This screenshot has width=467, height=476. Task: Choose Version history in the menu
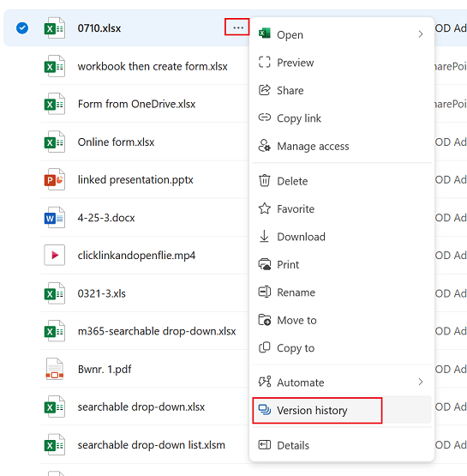coord(342,410)
